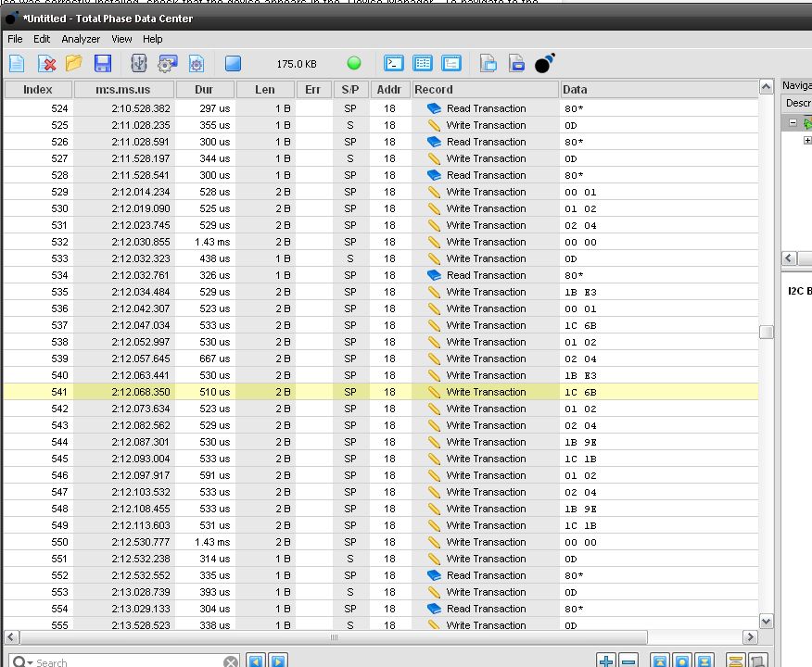Viewport: 812px width, 667px height.
Task: Expand the Navigator child node with plus
Action: (x=807, y=141)
